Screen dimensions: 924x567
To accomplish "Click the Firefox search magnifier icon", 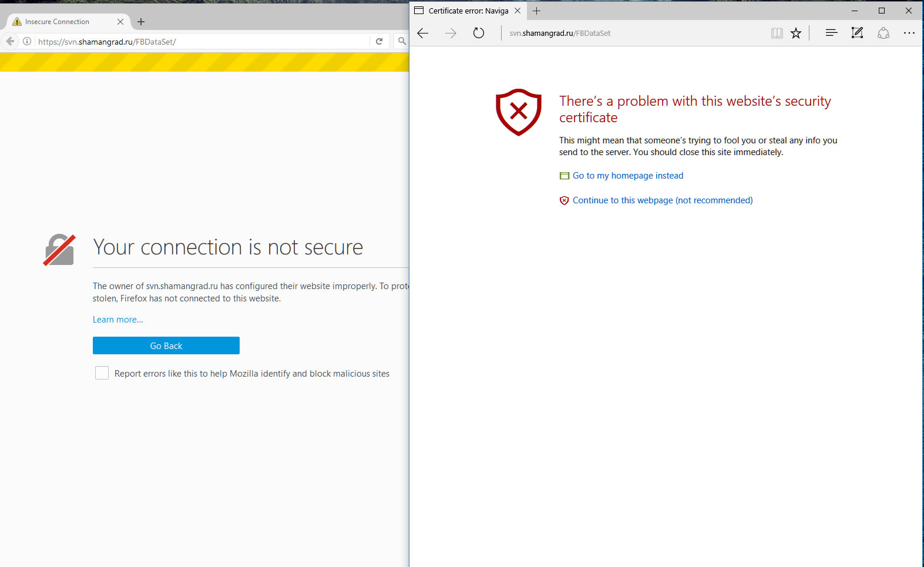I will tap(402, 41).
